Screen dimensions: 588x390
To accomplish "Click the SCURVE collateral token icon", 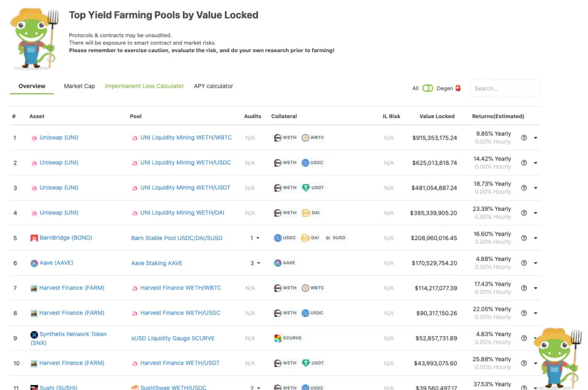I will click(x=278, y=338).
